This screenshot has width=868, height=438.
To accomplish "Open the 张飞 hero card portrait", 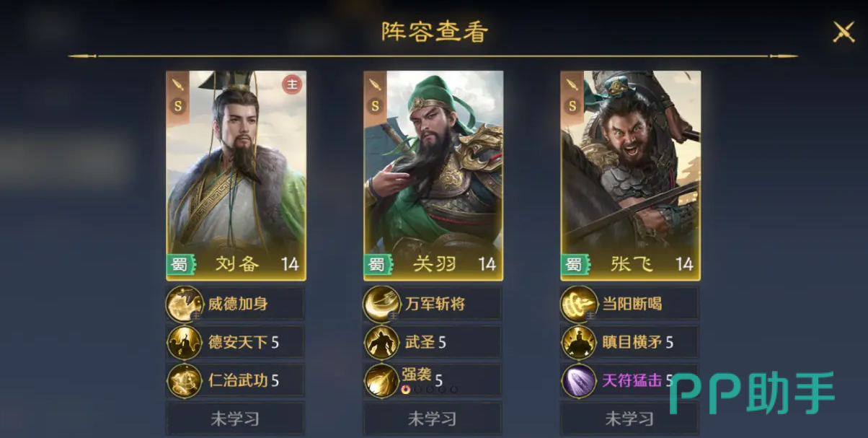I will point(631,175).
